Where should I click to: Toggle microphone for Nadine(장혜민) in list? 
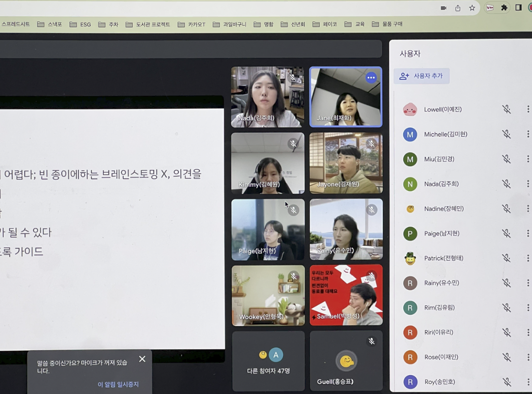pos(506,209)
